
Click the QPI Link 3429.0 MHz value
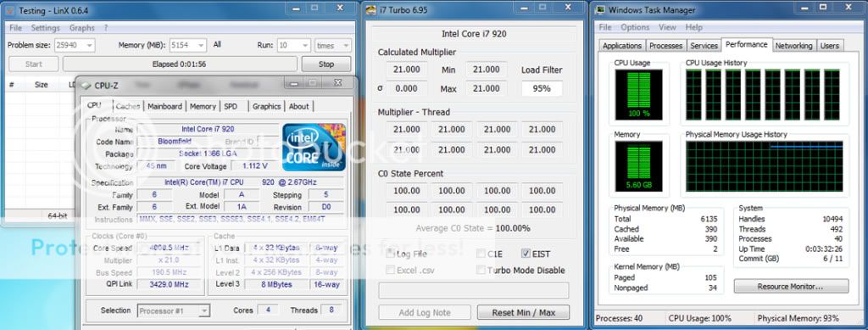click(x=170, y=284)
